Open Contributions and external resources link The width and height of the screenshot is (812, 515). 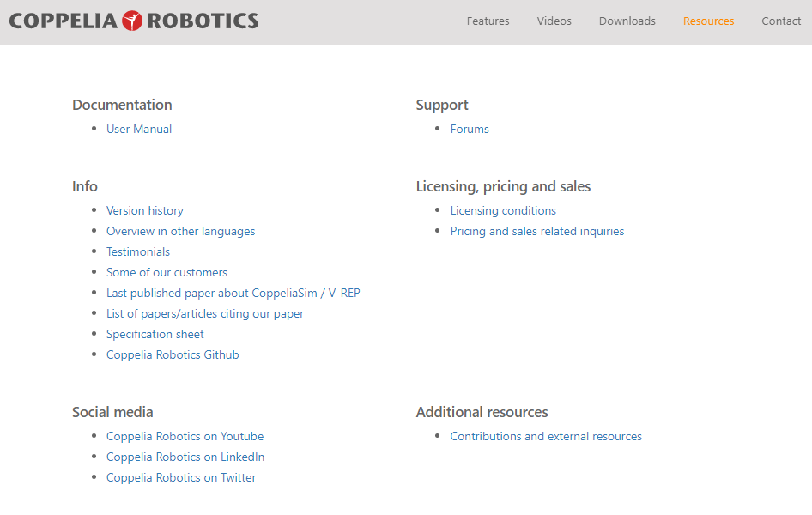pos(546,436)
